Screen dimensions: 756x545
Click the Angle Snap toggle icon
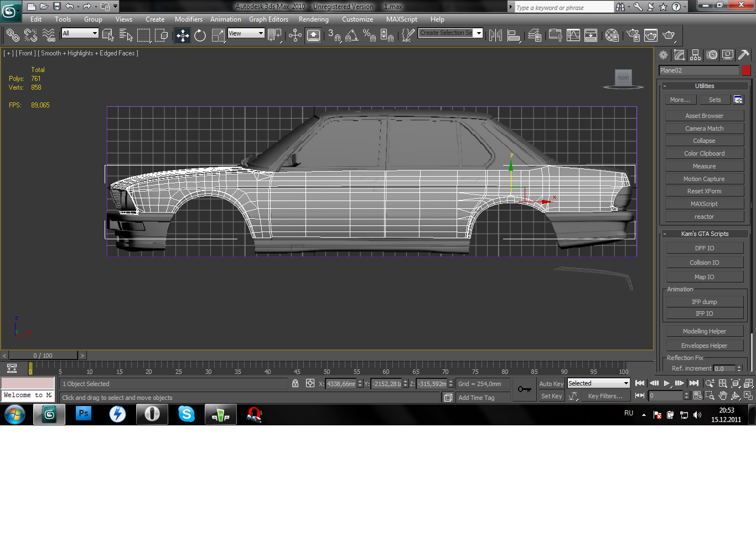(x=351, y=35)
